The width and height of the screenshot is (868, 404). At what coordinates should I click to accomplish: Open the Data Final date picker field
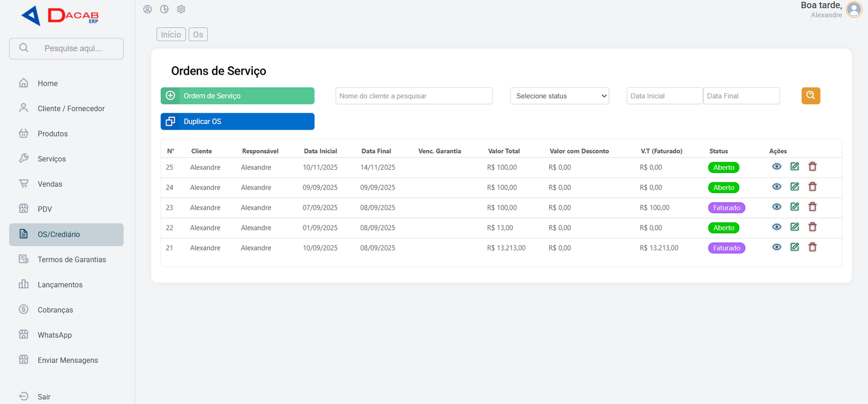(741, 96)
